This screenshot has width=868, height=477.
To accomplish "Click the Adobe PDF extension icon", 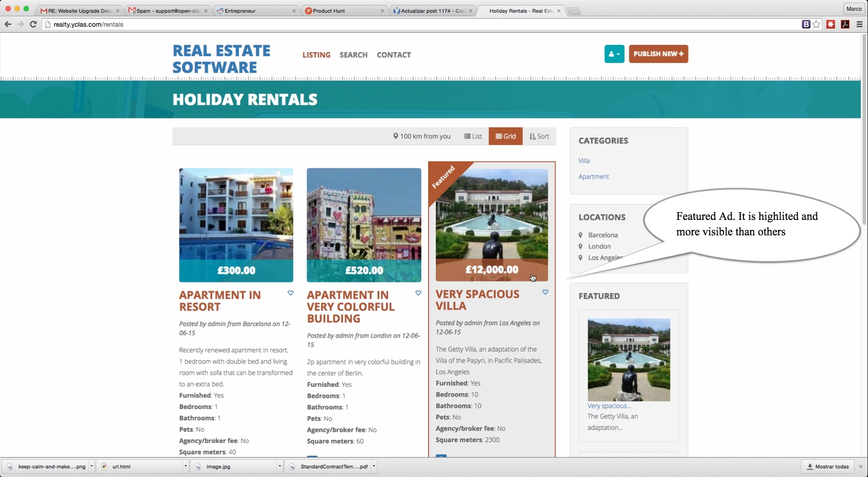I will (x=845, y=24).
